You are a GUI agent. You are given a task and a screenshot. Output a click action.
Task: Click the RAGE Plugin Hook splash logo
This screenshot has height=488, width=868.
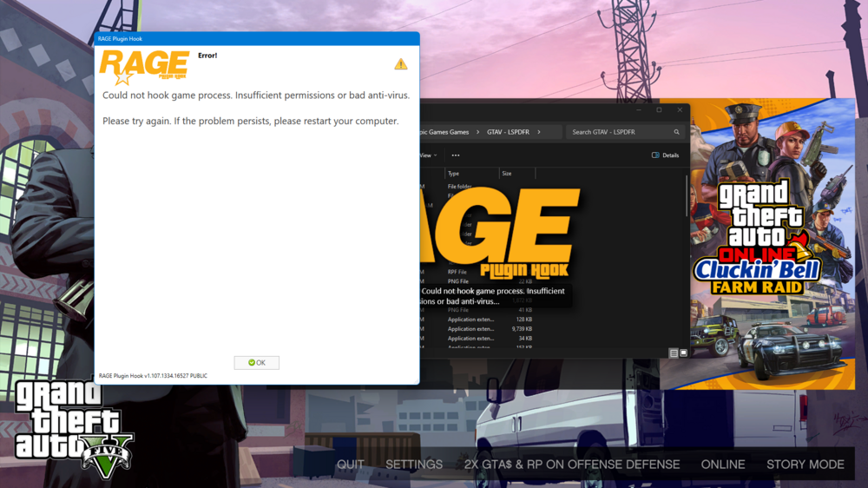pos(501,233)
